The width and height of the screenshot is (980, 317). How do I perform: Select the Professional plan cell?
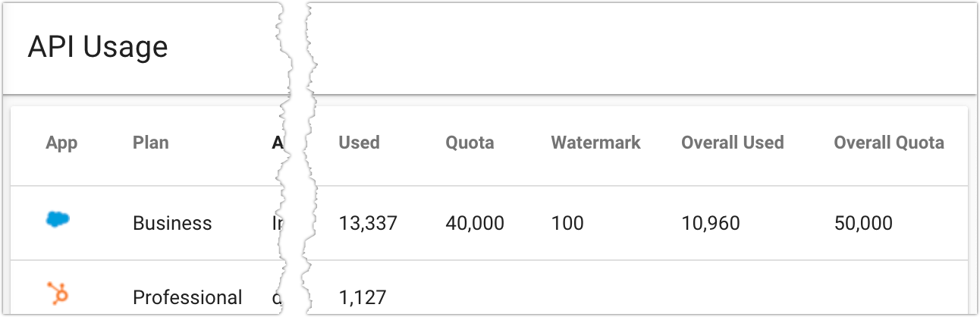click(x=187, y=297)
